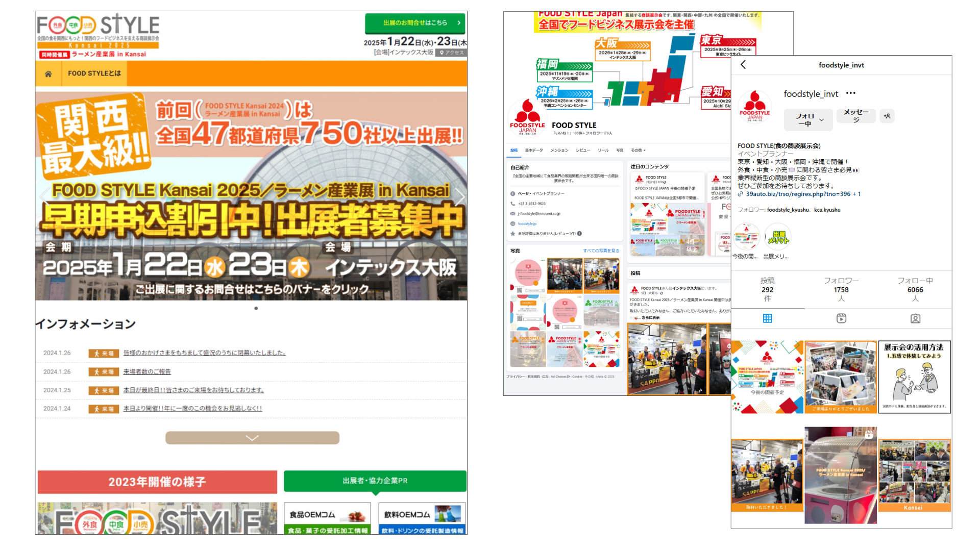The width and height of the screenshot is (980, 551).
Task: Click the Privacy プライバシー footer link on Facebook
Action: (515, 377)
